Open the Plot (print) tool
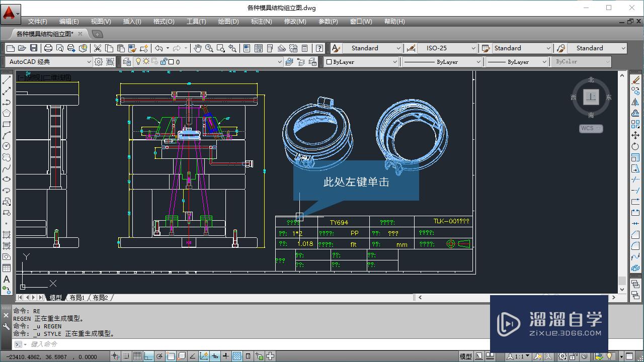 [48, 48]
